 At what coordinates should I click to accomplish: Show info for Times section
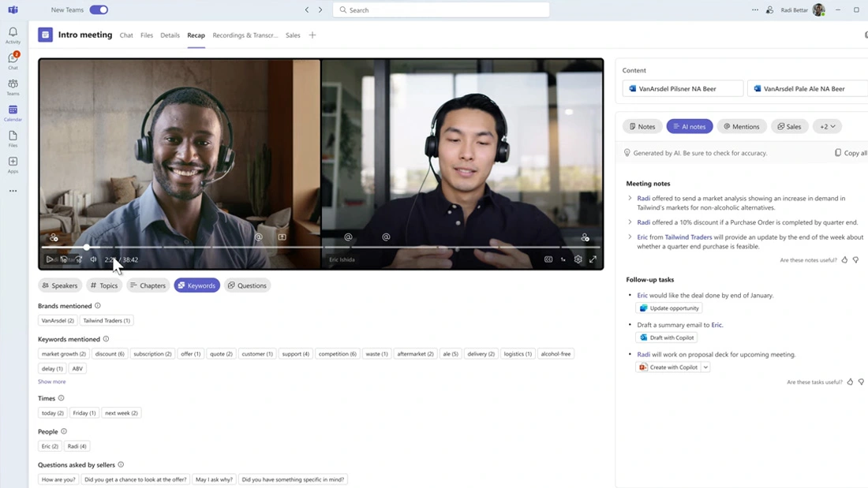click(61, 398)
